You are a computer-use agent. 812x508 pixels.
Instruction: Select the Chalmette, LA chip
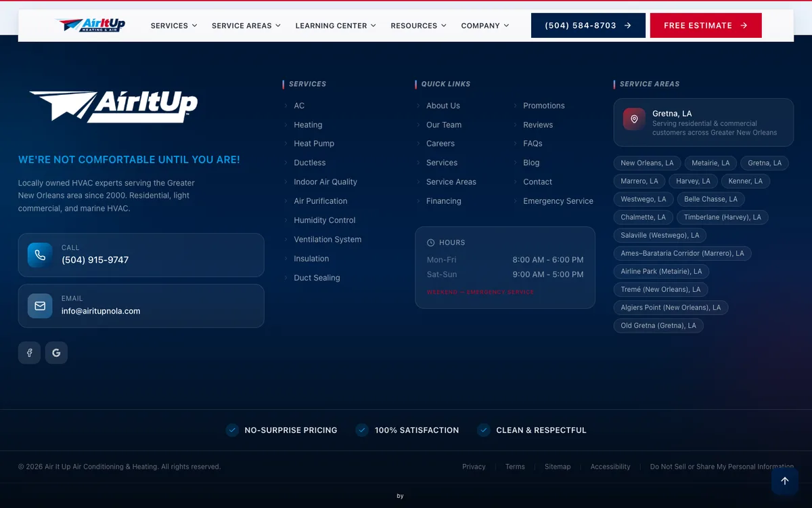coord(644,217)
